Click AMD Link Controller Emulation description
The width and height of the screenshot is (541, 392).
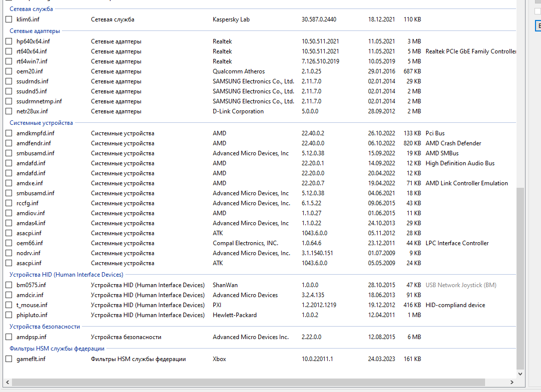pyautogui.click(x=467, y=183)
